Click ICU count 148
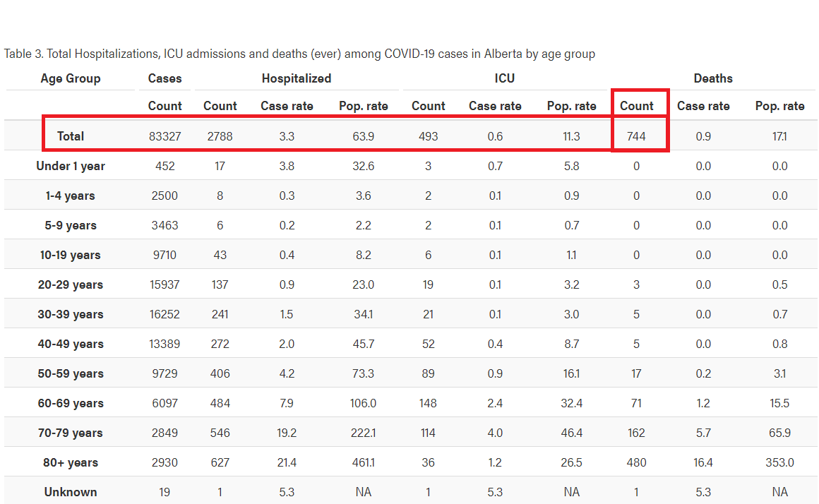 click(x=429, y=404)
